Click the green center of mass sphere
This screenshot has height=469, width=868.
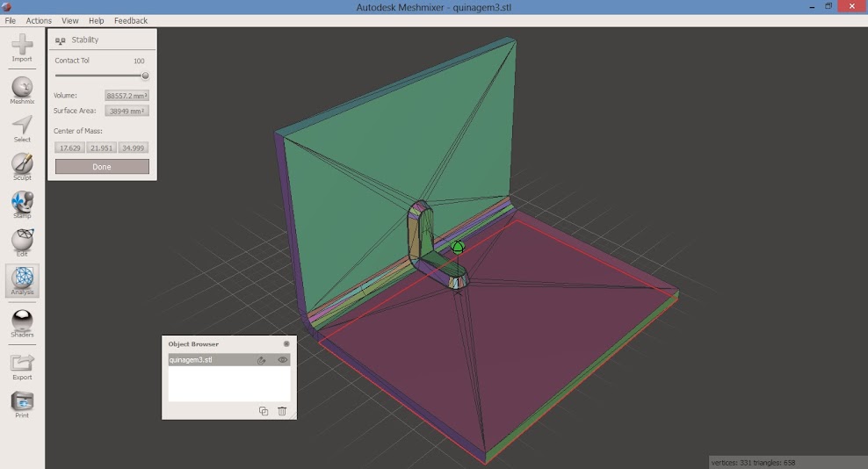457,247
